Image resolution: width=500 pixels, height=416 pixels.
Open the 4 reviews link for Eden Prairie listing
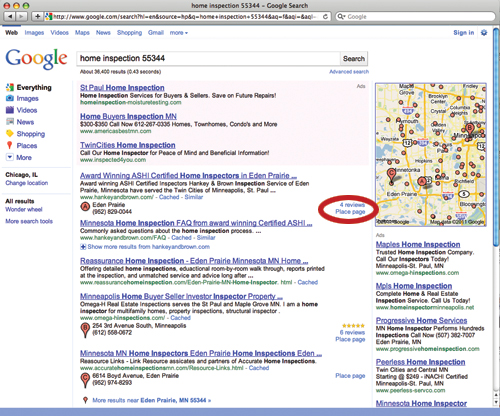352,205
